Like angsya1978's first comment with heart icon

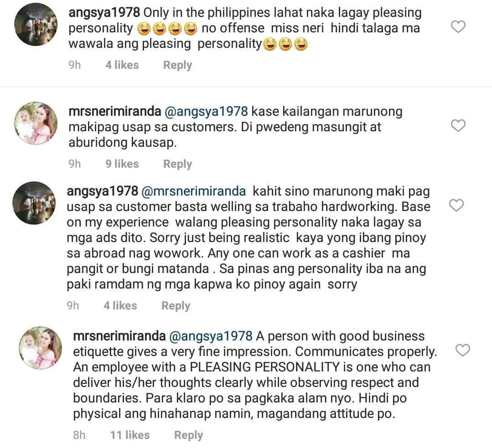pyautogui.click(x=458, y=27)
